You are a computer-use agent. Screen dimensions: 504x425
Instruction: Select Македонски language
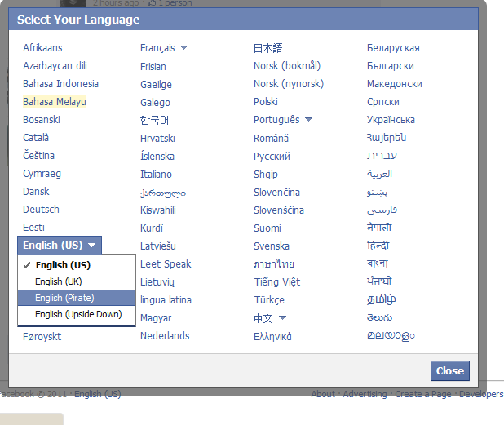pyautogui.click(x=395, y=84)
